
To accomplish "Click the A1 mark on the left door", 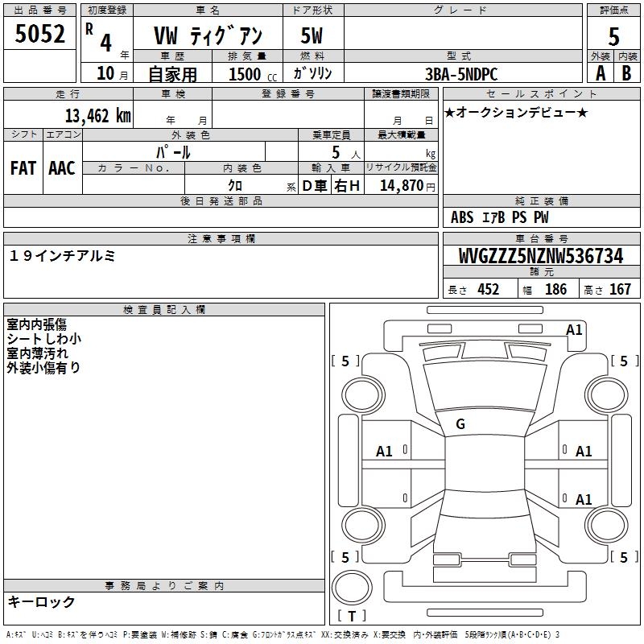I will click(385, 452).
